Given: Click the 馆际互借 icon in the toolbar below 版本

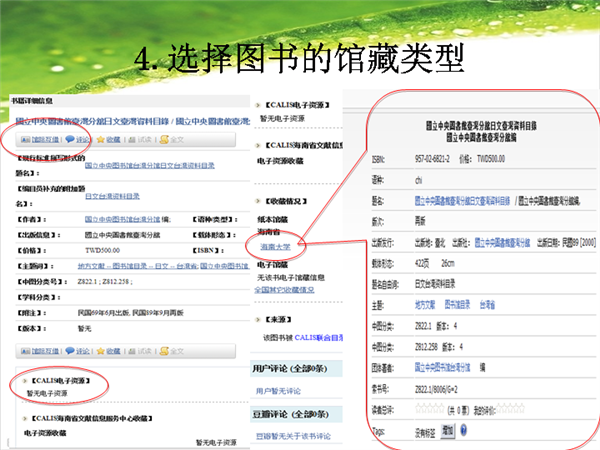Looking at the screenshot, I should tap(25, 351).
